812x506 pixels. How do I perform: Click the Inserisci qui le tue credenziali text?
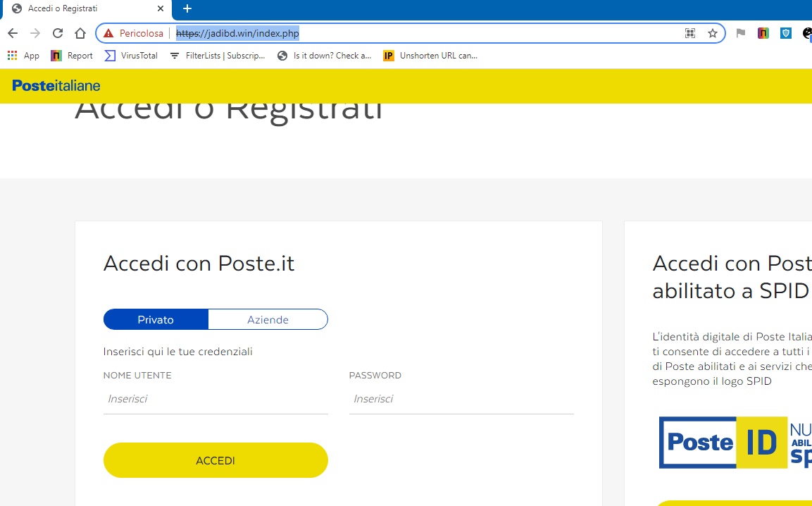178,352
